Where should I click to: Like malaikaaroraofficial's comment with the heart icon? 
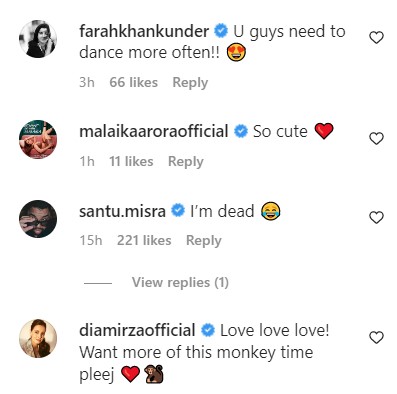coord(377,138)
